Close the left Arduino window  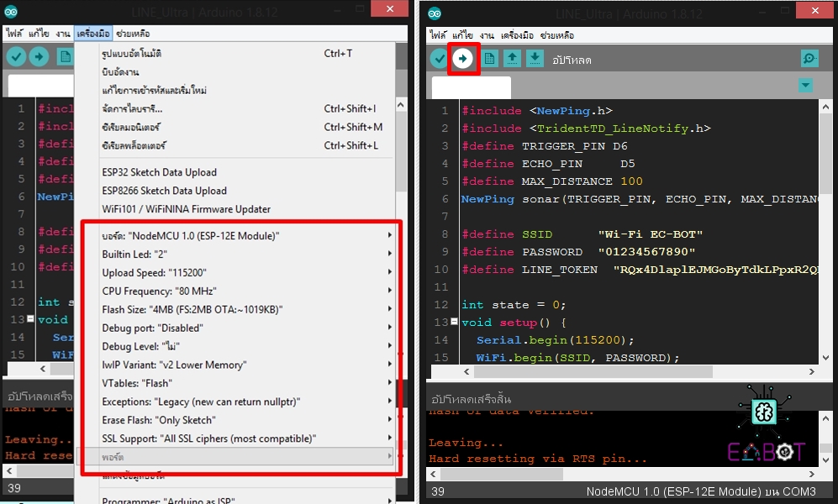click(x=390, y=8)
